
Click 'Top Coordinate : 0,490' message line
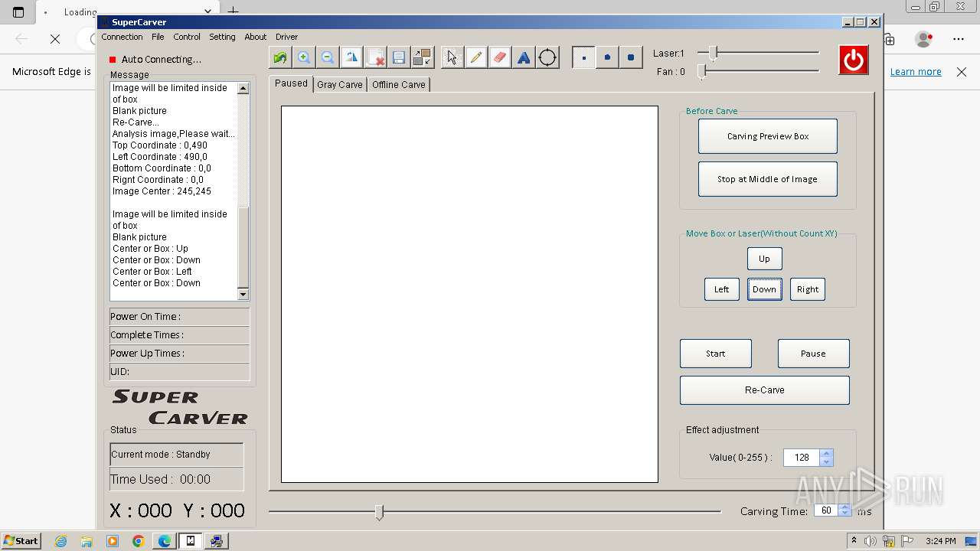160,145
